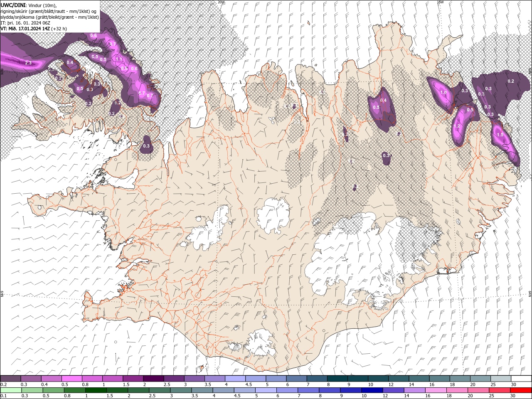Image resolution: width=532 pixels, height=399 pixels.
Task: Select bottom-row rain swatch between 20 and 25
Action: click(x=478, y=390)
